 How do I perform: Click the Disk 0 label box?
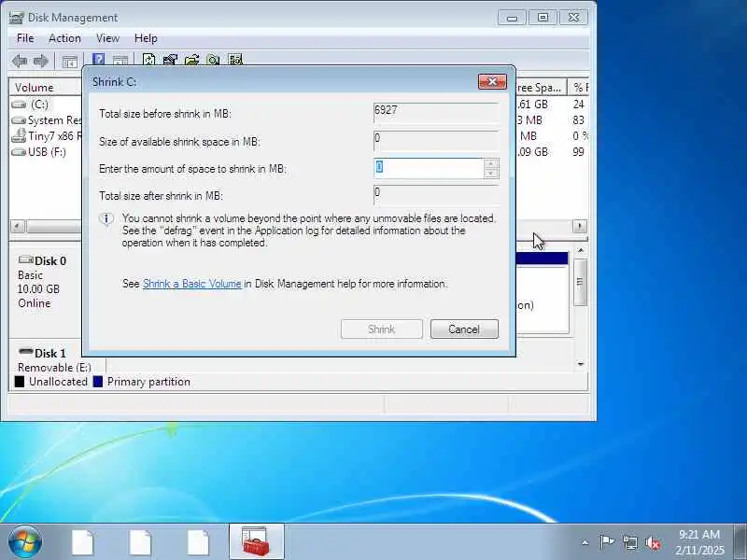coord(46,289)
